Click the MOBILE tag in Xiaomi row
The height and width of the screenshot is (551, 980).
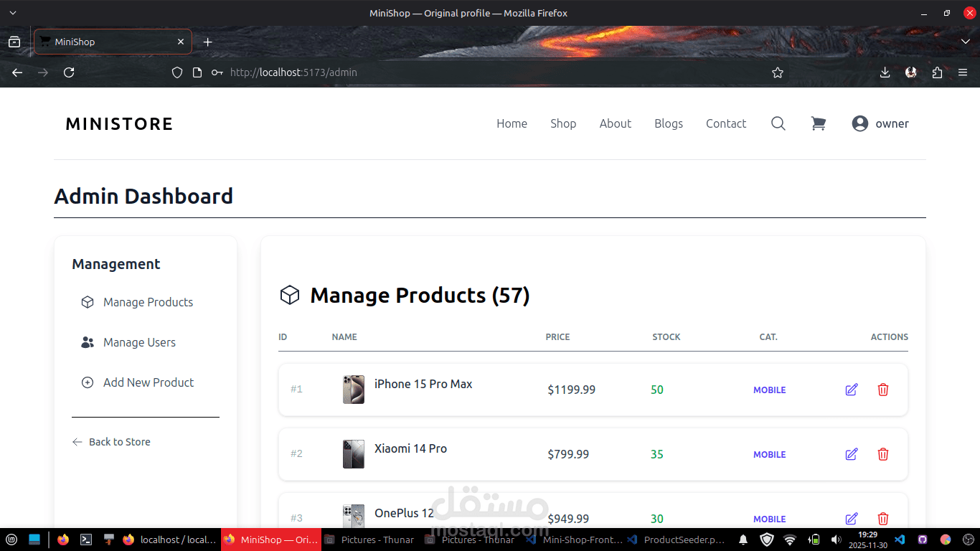[769, 455]
